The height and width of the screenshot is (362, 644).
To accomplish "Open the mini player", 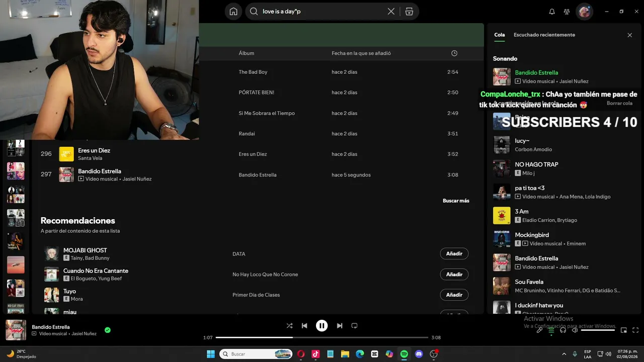I will click(x=624, y=330).
